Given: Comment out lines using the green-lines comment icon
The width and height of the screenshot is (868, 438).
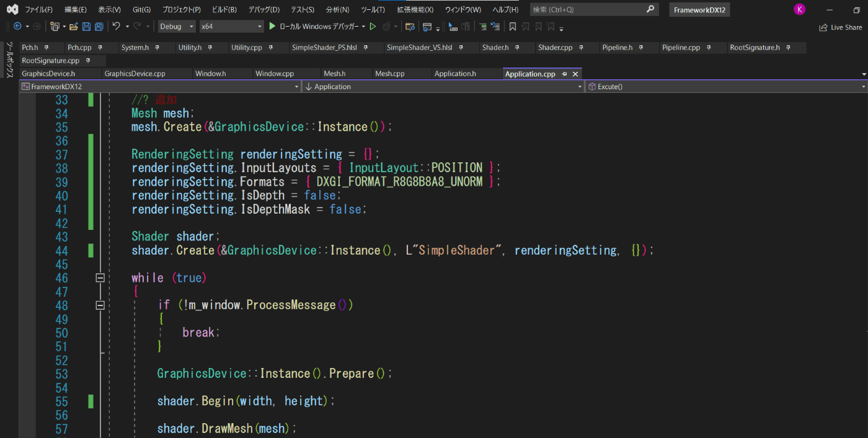Looking at the screenshot, I should [484, 26].
